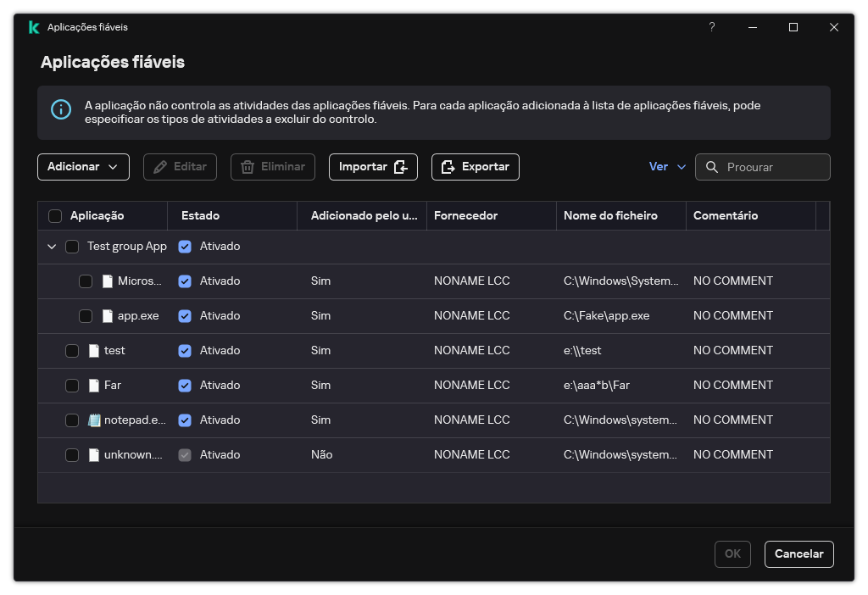Click the Cancelar button
Screen dimensions: 868x595
(798, 553)
